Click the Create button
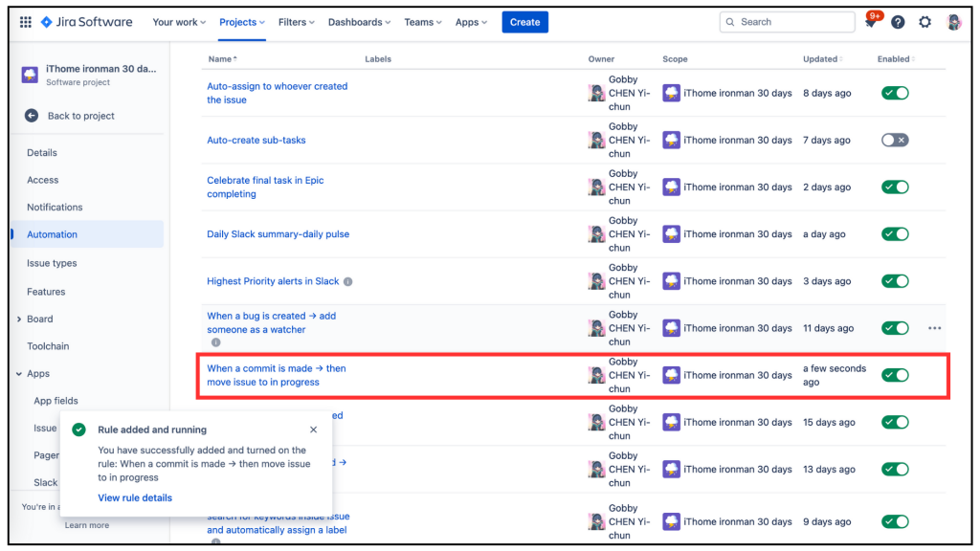Image resolution: width=980 pixels, height=551 pixels. click(524, 22)
